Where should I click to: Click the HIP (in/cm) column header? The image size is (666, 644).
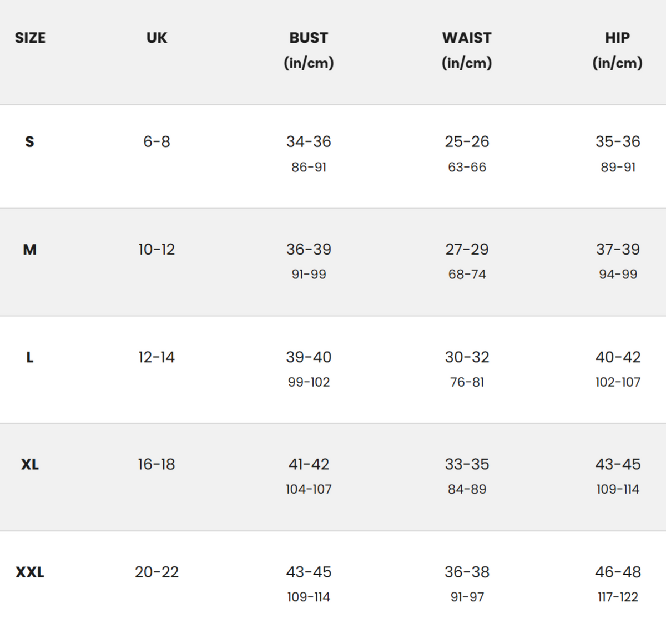point(617,50)
